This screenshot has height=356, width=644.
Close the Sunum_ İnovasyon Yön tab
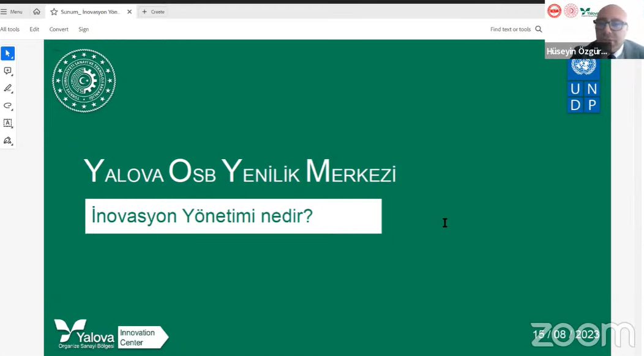coord(129,12)
